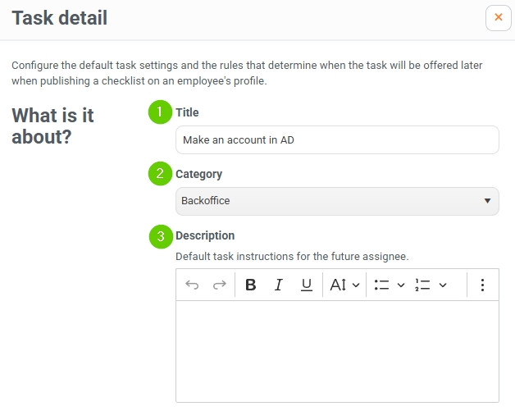The width and height of the screenshot is (515, 420).
Task: Click the Description label
Action: [205, 235]
